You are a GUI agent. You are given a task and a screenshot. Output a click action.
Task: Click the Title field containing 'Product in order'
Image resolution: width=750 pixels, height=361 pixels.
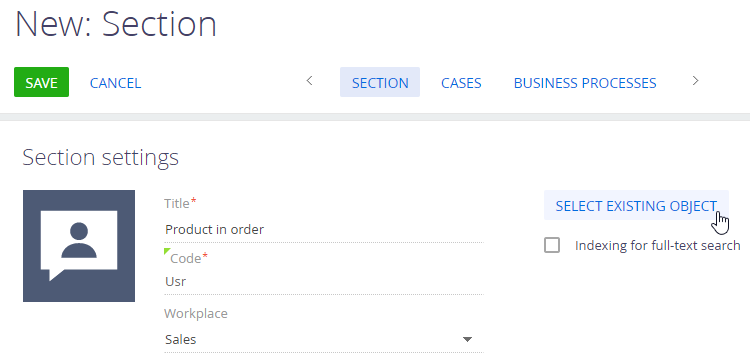click(324, 230)
